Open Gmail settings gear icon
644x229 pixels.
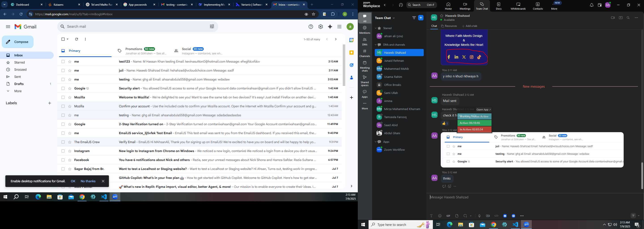(320, 27)
